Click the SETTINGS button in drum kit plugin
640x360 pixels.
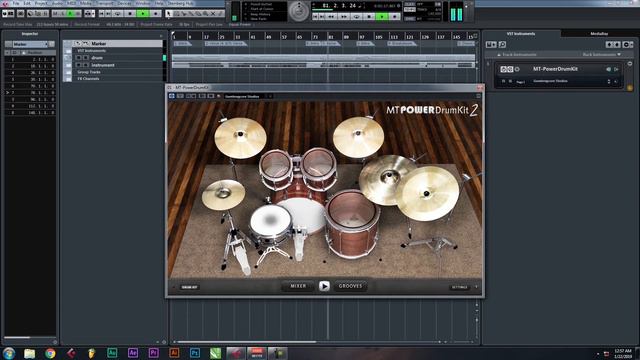pyautogui.click(x=459, y=287)
